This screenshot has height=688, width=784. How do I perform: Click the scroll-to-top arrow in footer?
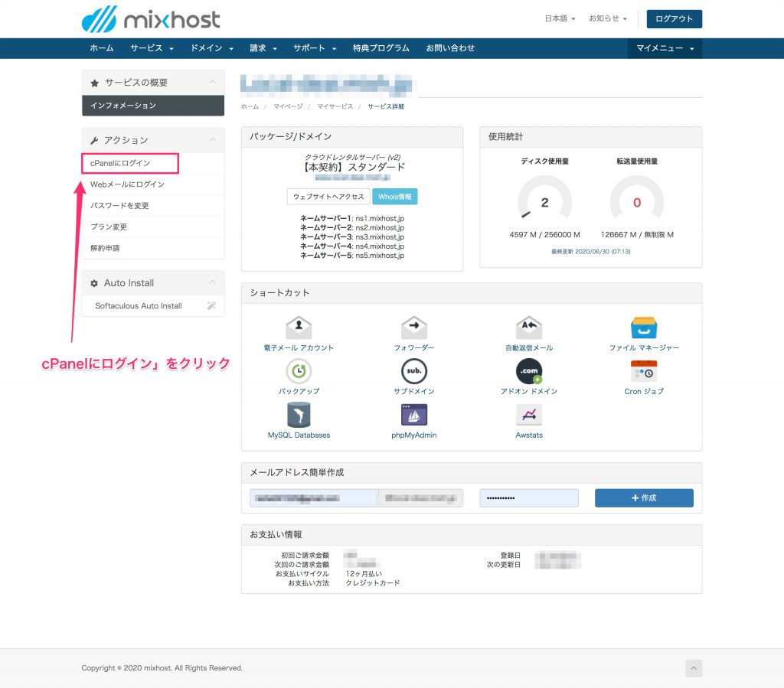click(x=693, y=668)
